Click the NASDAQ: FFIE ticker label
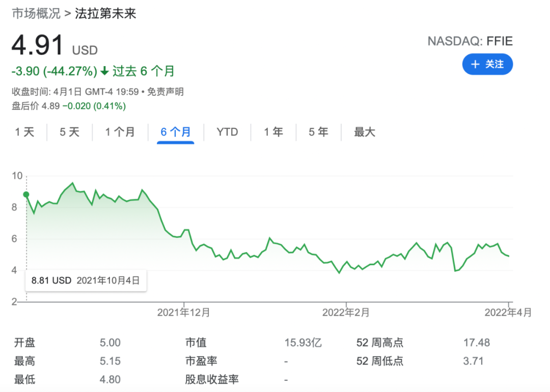This screenshot has width=550, height=392. (470, 41)
